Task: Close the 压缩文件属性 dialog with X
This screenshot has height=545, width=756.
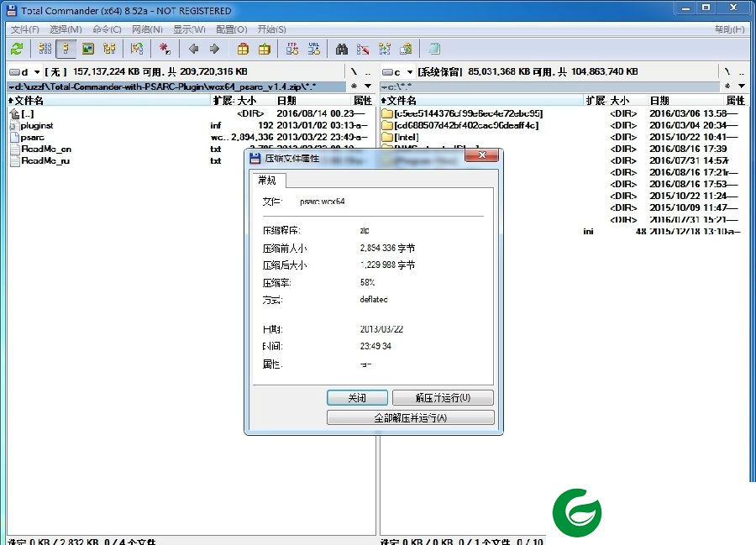Action: pos(481,155)
